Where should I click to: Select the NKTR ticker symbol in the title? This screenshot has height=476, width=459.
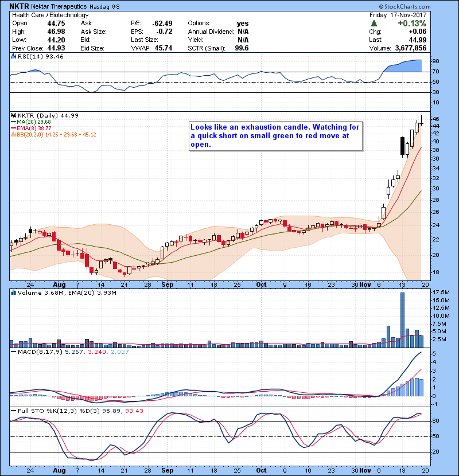point(19,6)
